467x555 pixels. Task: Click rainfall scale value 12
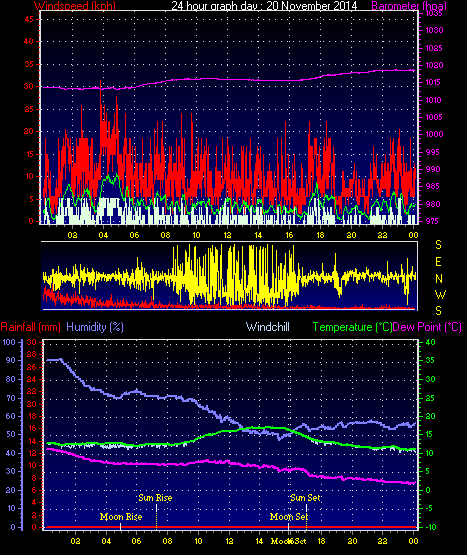coord(32,453)
